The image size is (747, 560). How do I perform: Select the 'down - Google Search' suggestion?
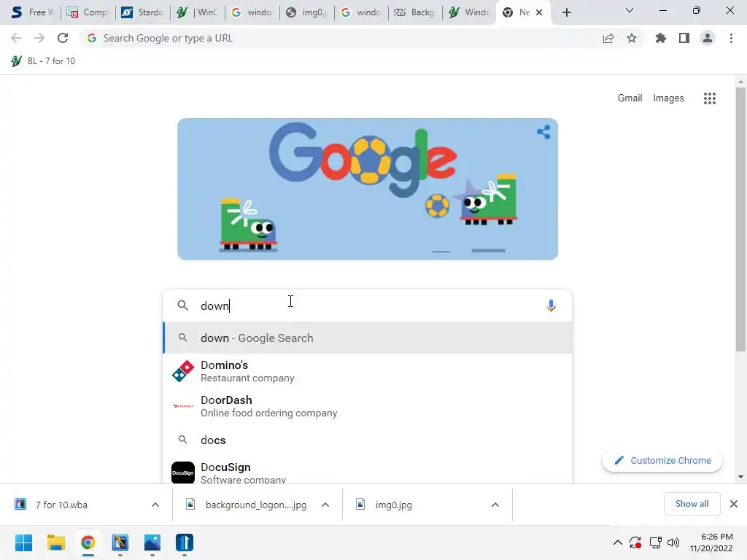point(368,338)
